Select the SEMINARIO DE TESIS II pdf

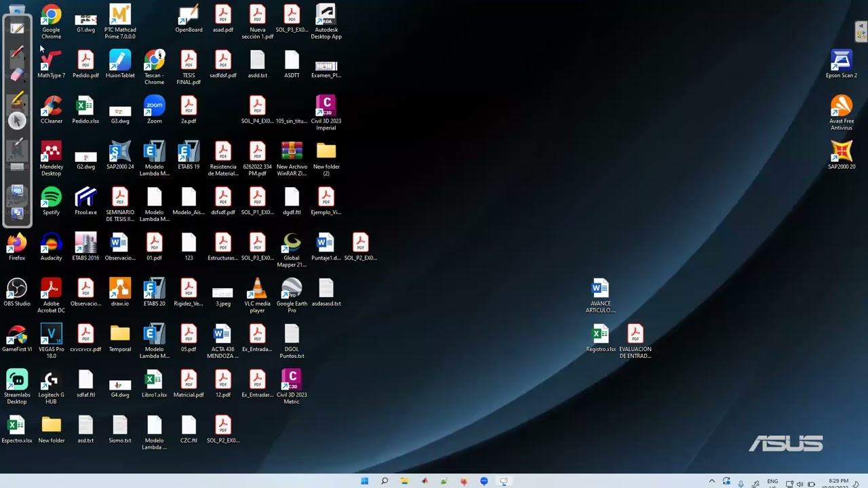(120, 204)
